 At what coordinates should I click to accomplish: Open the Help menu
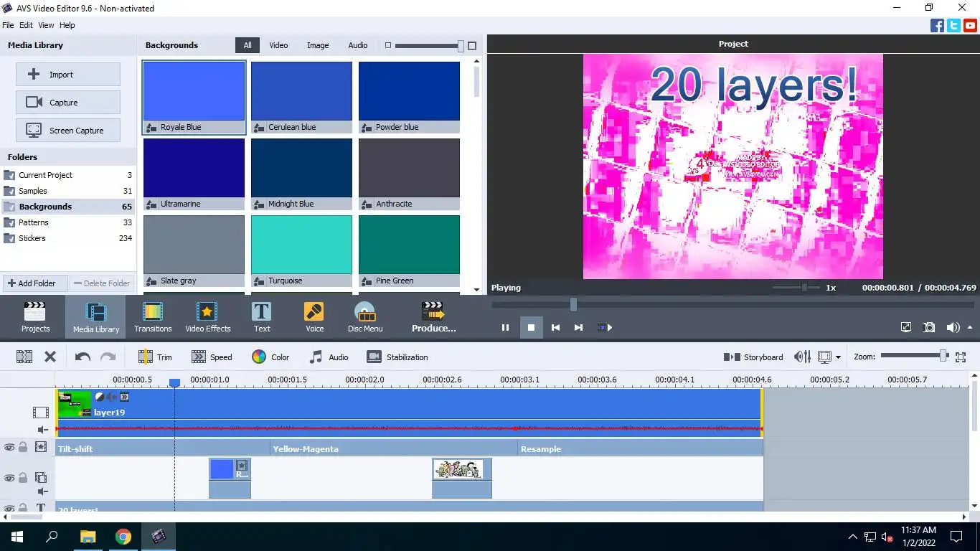pos(67,25)
